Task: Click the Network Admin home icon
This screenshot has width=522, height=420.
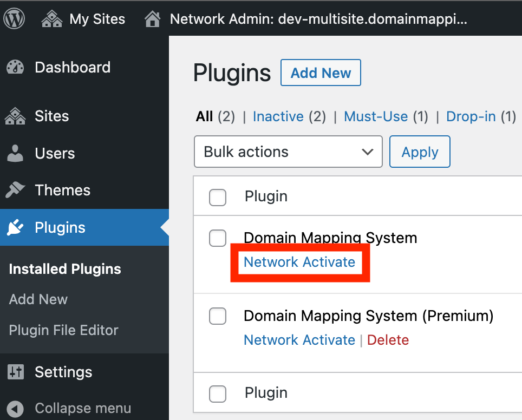Action: (153, 19)
